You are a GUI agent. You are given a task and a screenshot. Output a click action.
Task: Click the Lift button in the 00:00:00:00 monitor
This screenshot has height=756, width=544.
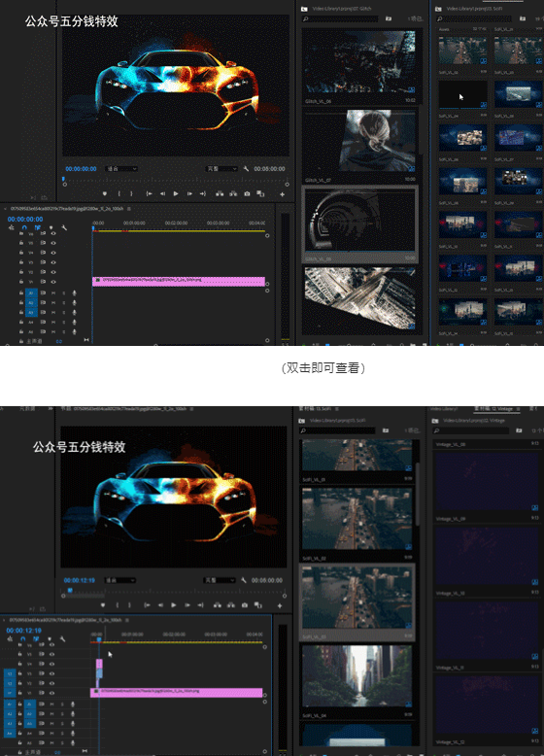[x=220, y=193]
